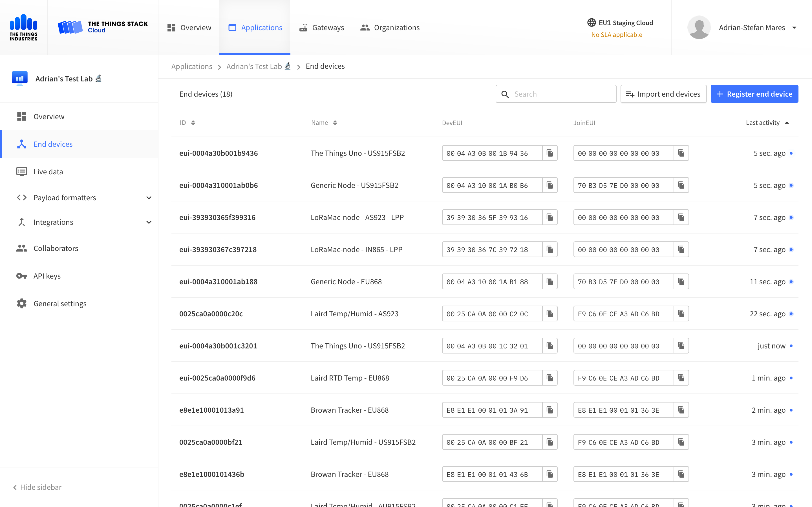The image size is (812, 507).
Task: Copy JoinEUI of Laird Temp/Humid - AS923
Action: [x=681, y=314]
